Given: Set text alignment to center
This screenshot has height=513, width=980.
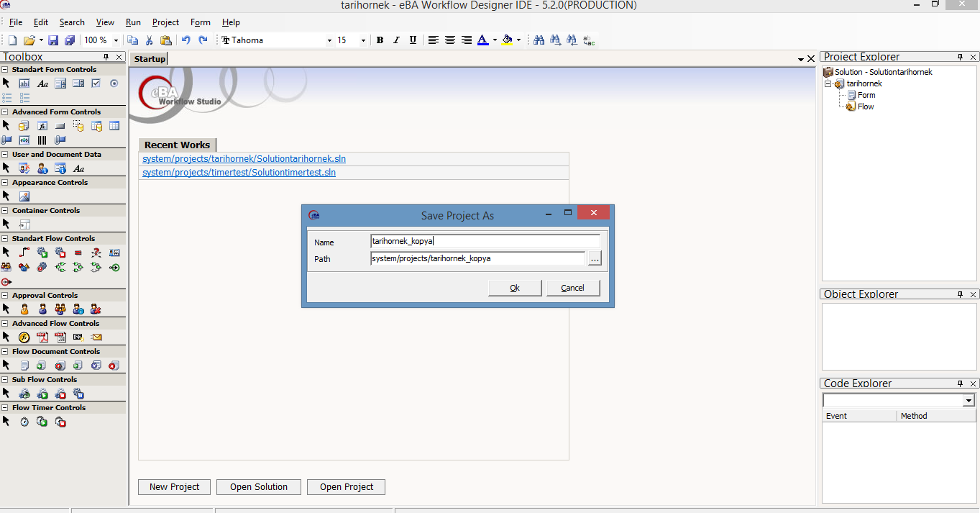Looking at the screenshot, I should 450,40.
